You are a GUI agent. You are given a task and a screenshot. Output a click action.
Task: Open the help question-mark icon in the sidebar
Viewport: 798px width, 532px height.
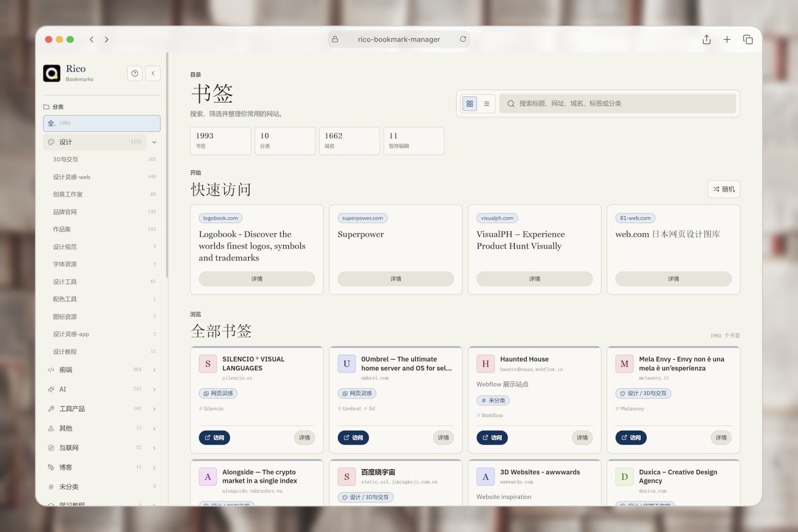pos(134,73)
